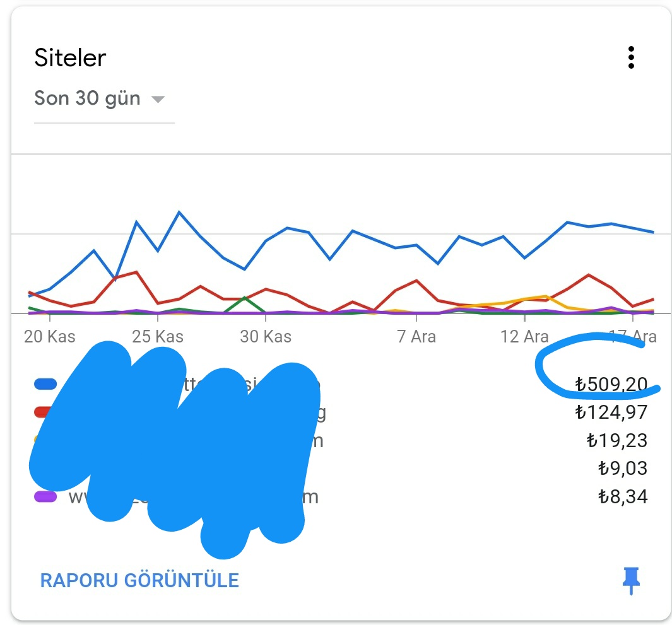Select the ₺9,03 earnings value
The width and height of the screenshot is (672, 625).
[x=623, y=468]
